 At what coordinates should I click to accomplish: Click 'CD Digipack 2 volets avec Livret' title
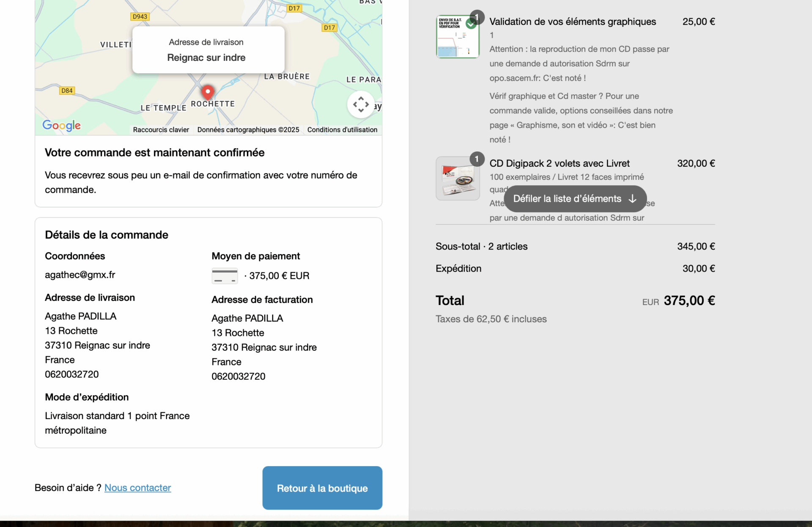point(559,163)
